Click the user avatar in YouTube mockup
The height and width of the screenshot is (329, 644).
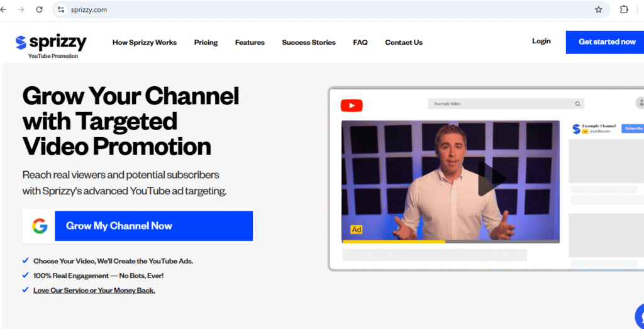(640, 103)
